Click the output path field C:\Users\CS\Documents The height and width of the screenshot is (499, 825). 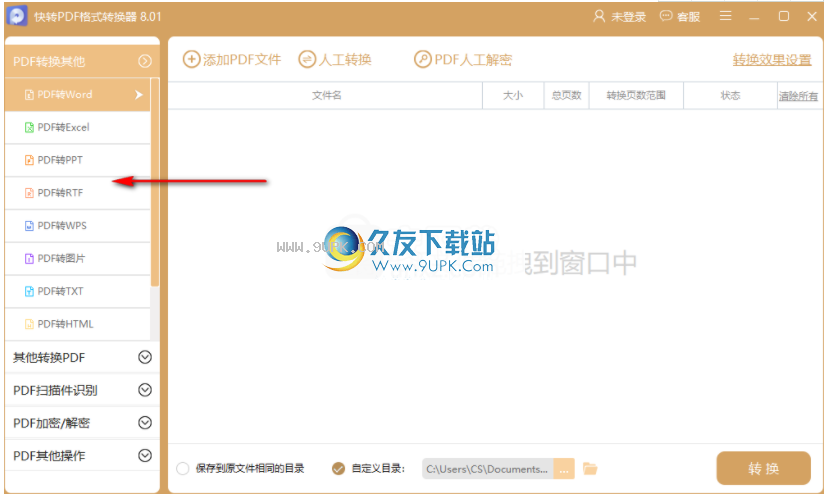[x=487, y=468]
